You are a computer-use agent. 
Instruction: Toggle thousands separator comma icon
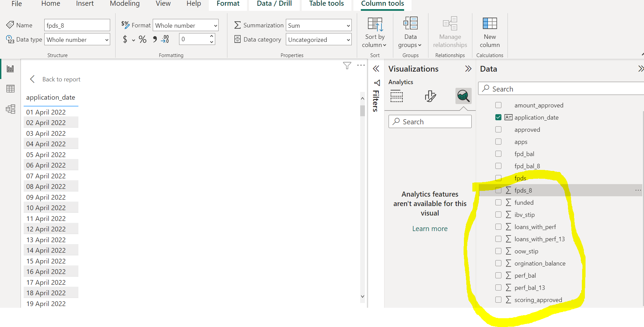[155, 39]
